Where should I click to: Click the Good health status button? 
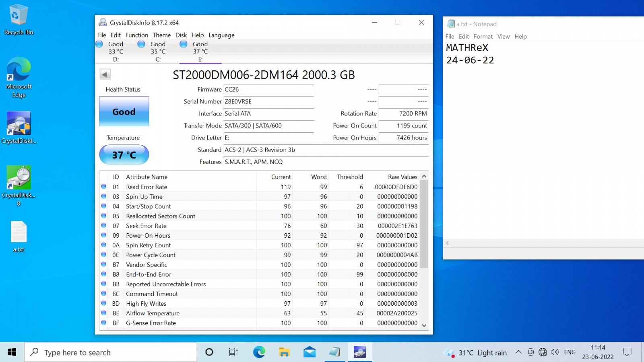click(x=124, y=111)
